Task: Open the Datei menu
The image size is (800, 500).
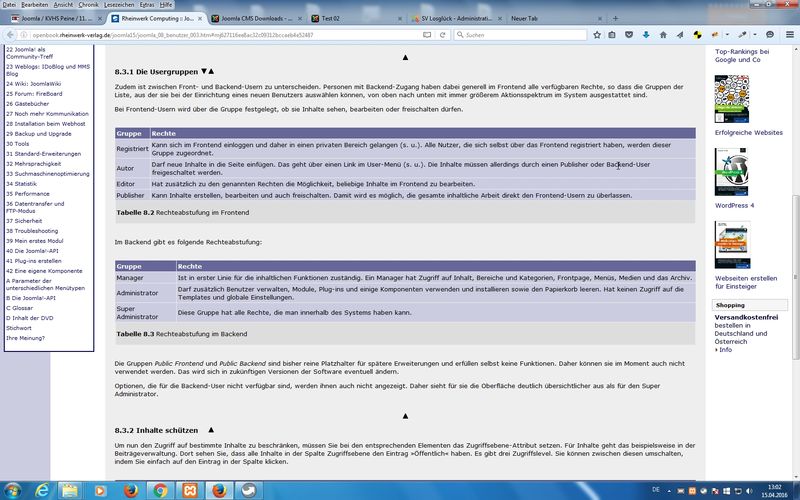Action: 9,5
